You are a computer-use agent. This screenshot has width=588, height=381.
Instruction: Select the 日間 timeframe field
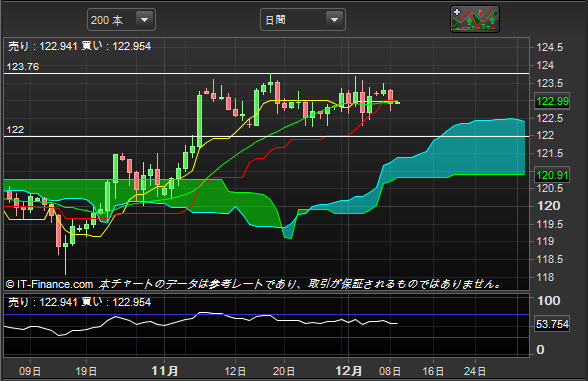click(303, 20)
